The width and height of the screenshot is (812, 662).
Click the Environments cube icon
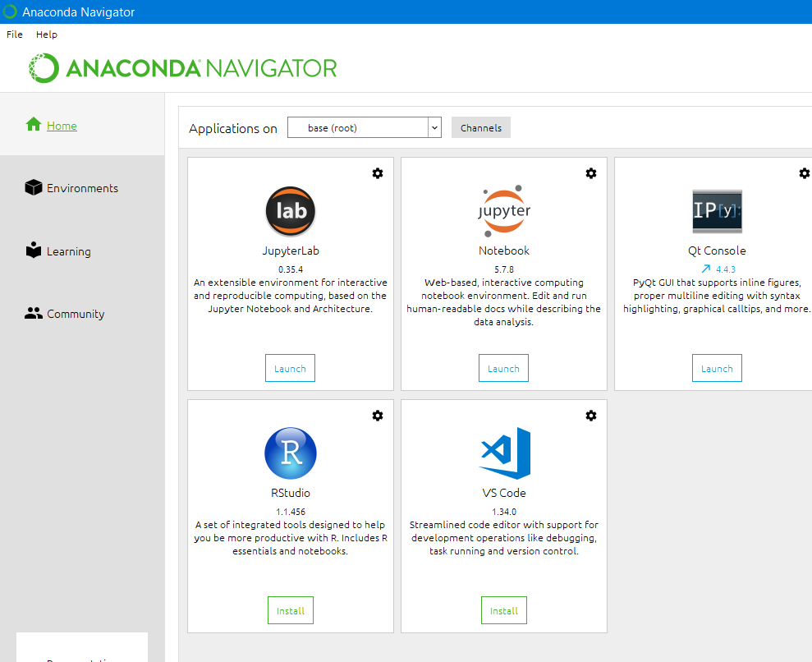pyautogui.click(x=34, y=187)
